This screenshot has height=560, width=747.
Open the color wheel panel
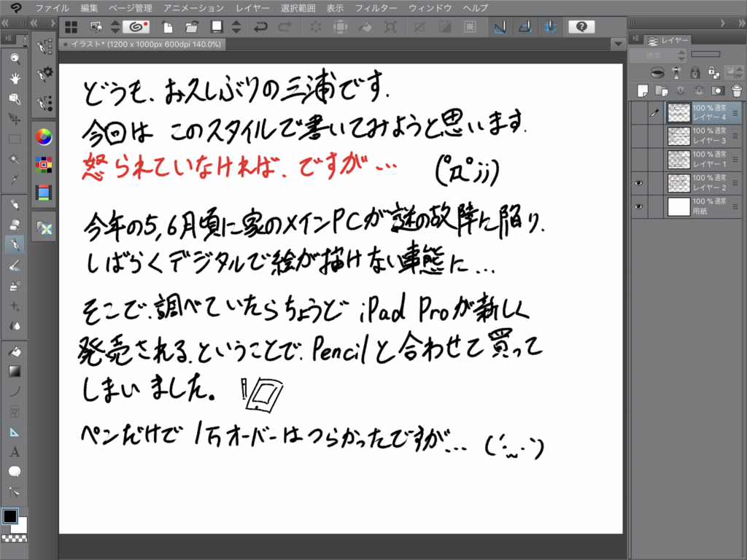[x=44, y=138]
